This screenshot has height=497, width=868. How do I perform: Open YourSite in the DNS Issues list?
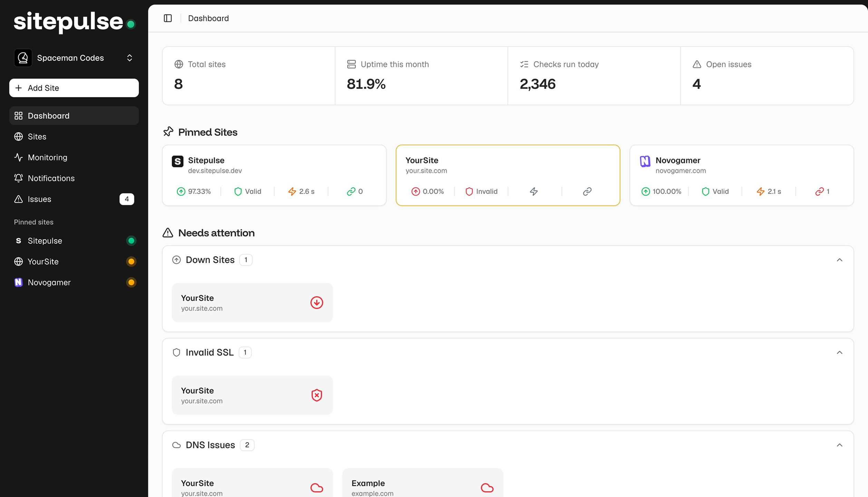pos(252,483)
